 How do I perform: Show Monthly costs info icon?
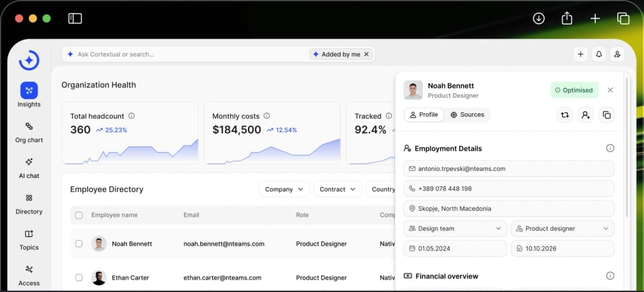pos(267,116)
